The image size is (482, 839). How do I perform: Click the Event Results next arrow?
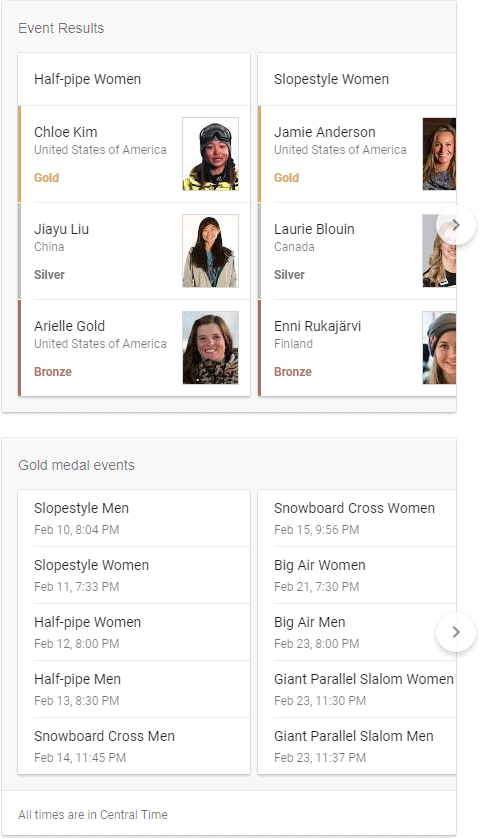click(x=456, y=225)
